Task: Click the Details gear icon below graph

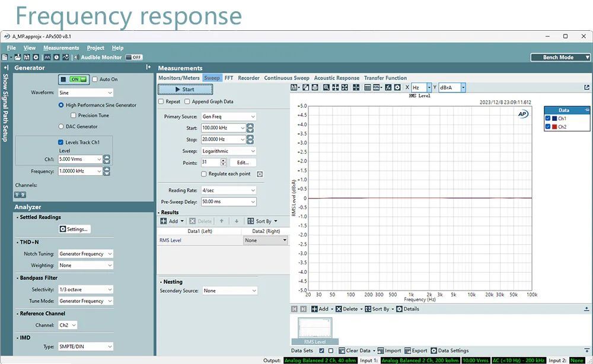Action: [x=399, y=309]
